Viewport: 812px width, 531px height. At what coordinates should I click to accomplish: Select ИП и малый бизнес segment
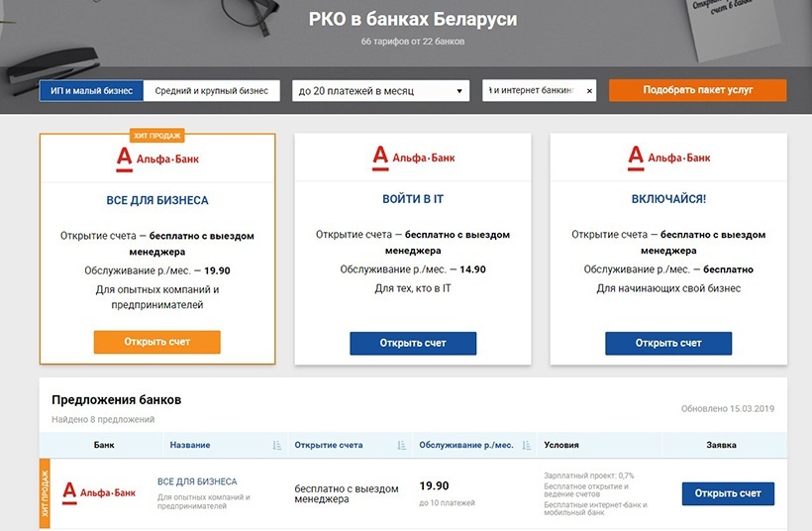(x=92, y=91)
